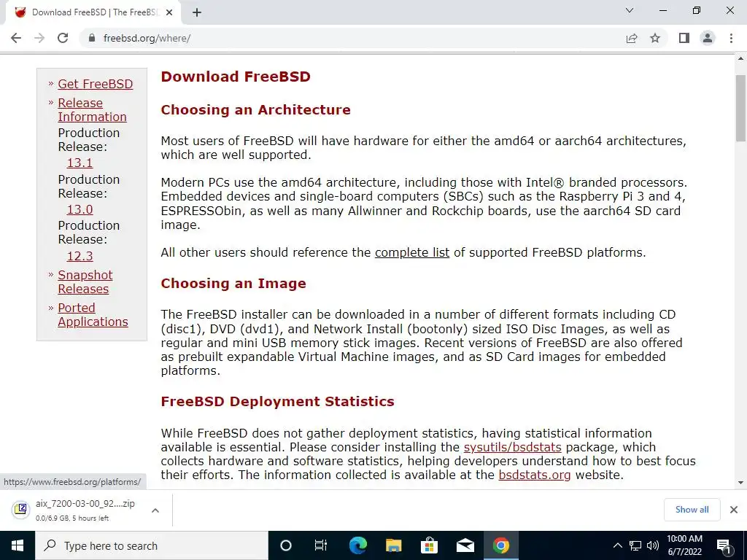Open Ported Applications sidebar link
This screenshot has width=747, height=560.
tap(93, 315)
